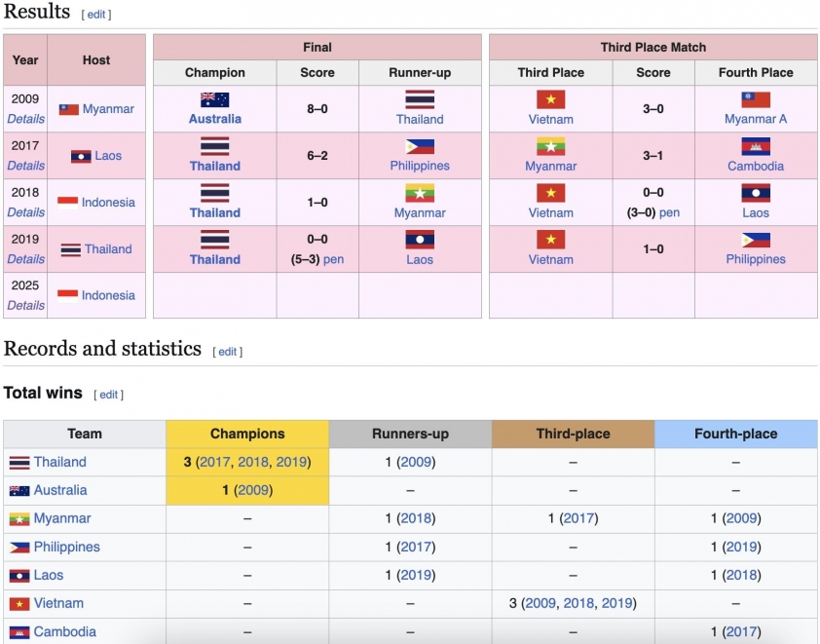Open Details link for the 2017 tournament
820x644 pixels.
[x=25, y=166]
